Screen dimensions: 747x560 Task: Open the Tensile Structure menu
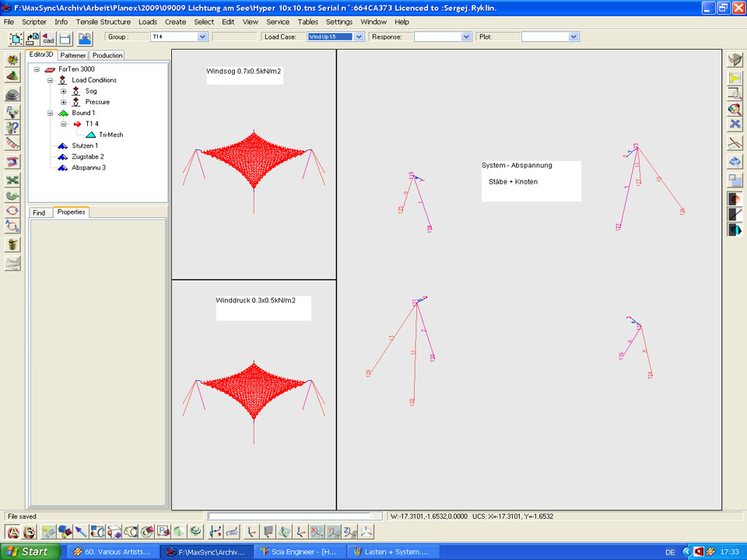(x=103, y=22)
